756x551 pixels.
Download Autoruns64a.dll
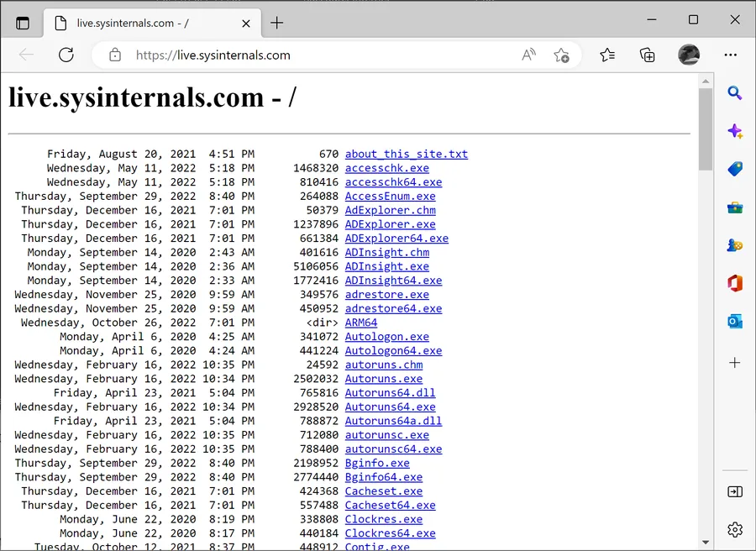(x=393, y=421)
